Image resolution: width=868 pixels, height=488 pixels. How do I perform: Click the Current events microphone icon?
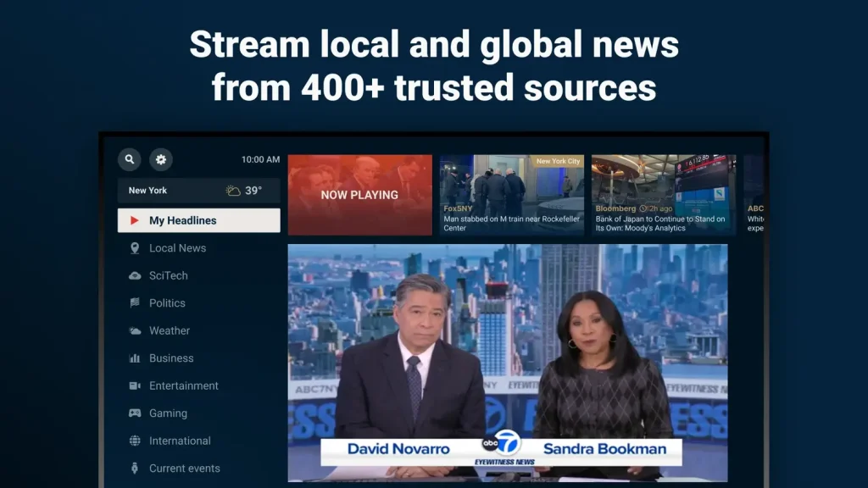136,468
